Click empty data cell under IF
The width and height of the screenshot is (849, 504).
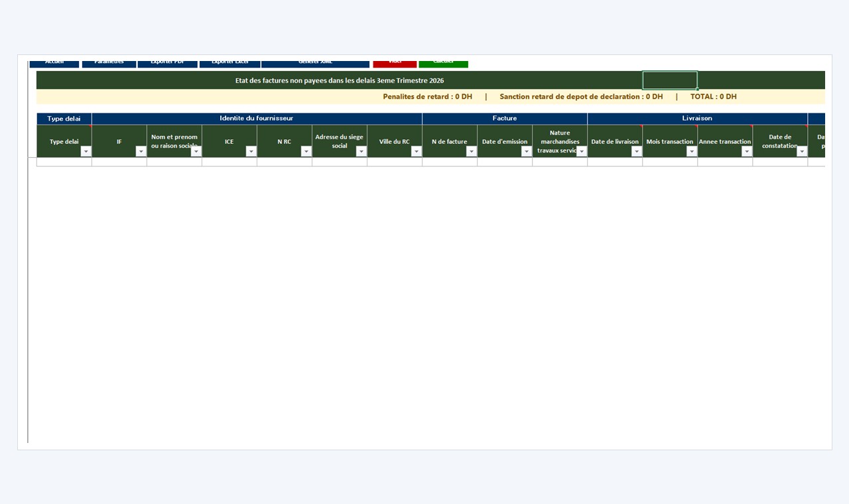point(119,162)
